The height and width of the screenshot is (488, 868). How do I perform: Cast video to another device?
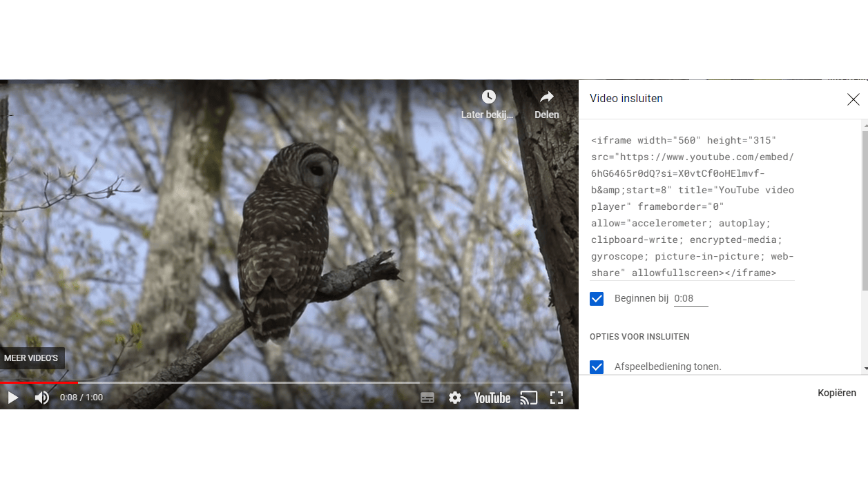(x=529, y=398)
